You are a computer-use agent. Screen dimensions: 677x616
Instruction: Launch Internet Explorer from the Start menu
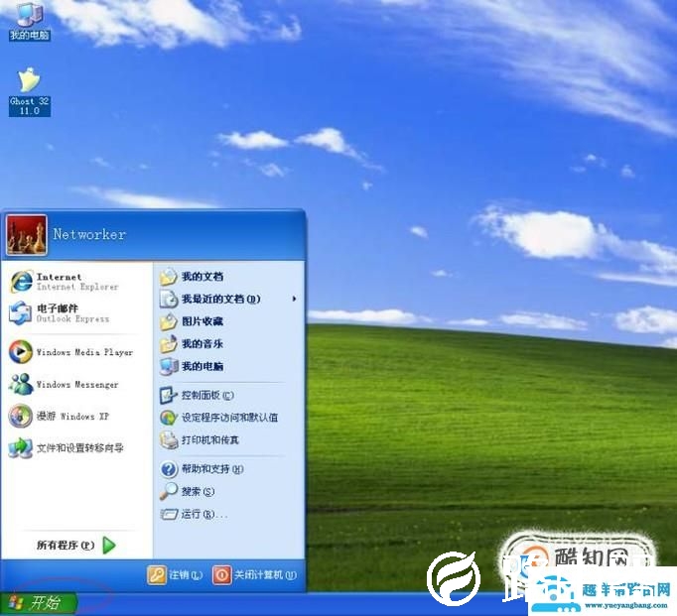(x=21, y=282)
